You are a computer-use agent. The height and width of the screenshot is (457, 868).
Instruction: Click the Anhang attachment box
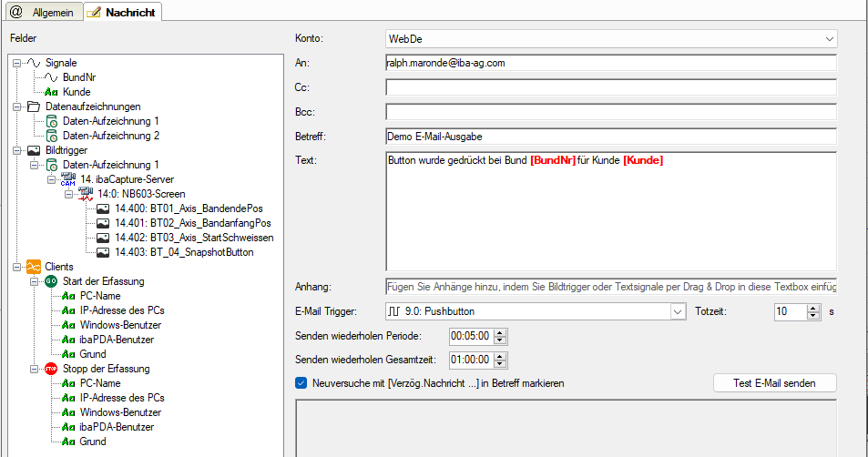611,287
